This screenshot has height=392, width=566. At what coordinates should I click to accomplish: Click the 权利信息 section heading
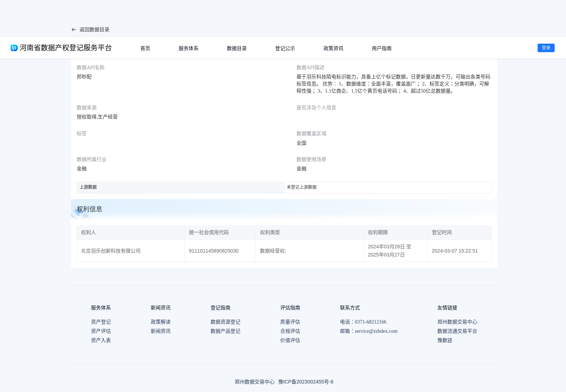pyautogui.click(x=89, y=209)
